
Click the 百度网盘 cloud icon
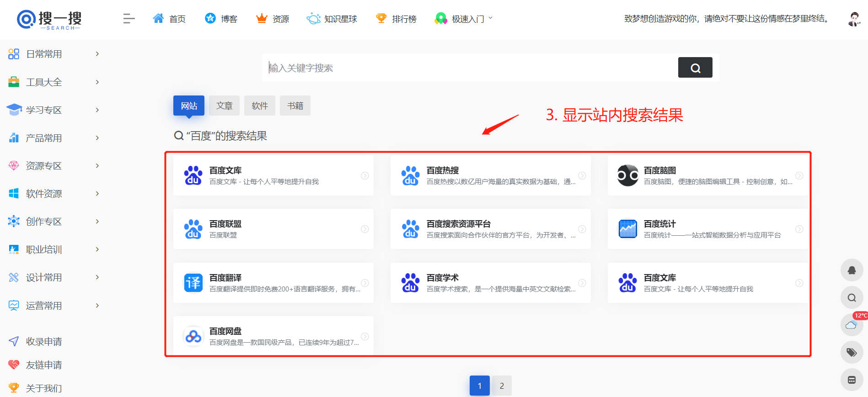coord(193,337)
